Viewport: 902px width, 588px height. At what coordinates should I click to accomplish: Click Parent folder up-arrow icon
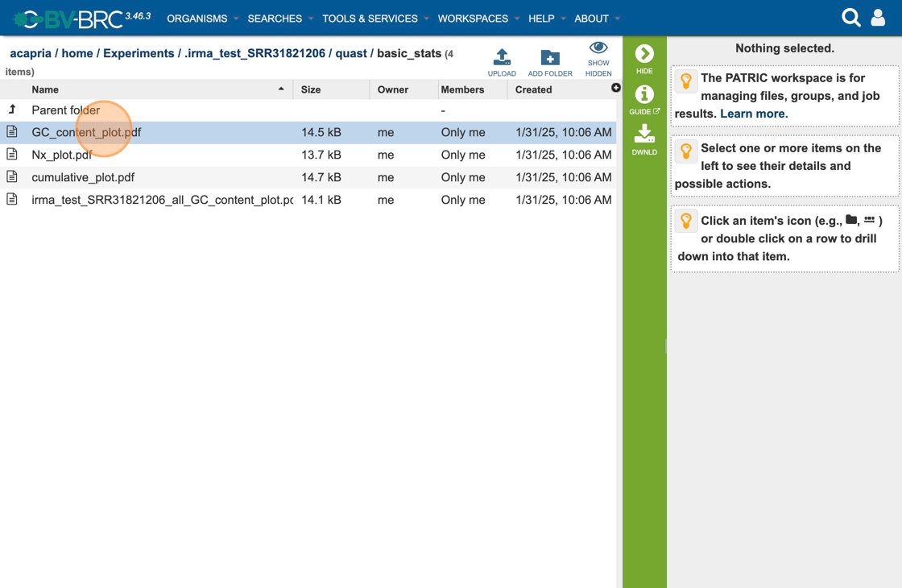[x=12, y=109]
